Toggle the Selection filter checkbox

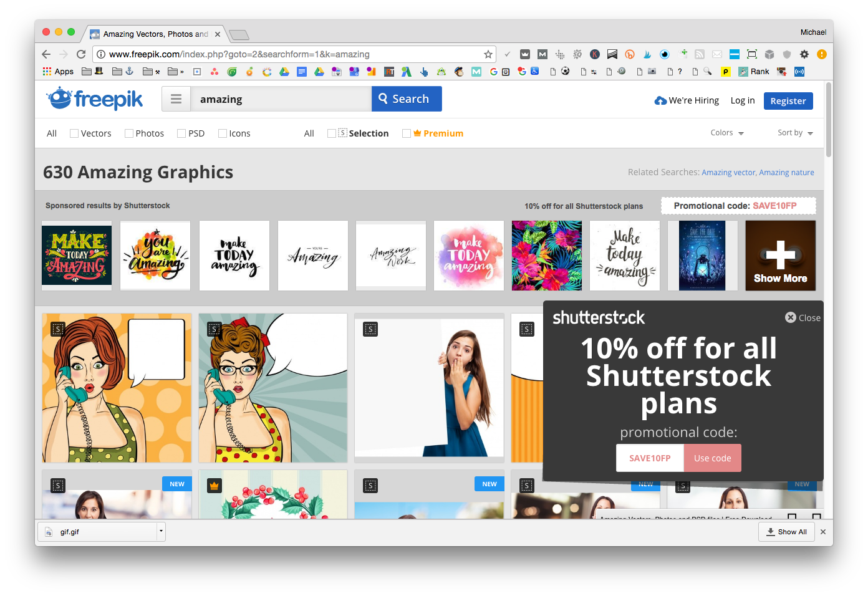(332, 133)
